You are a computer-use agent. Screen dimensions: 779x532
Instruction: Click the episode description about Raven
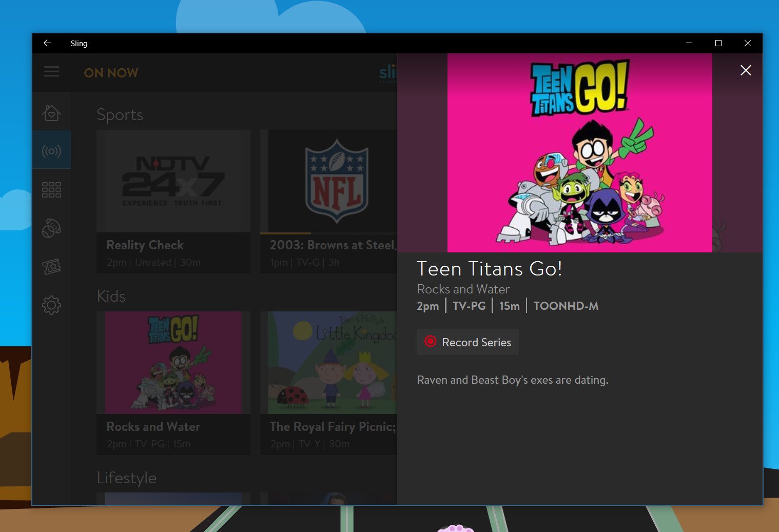(x=513, y=380)
